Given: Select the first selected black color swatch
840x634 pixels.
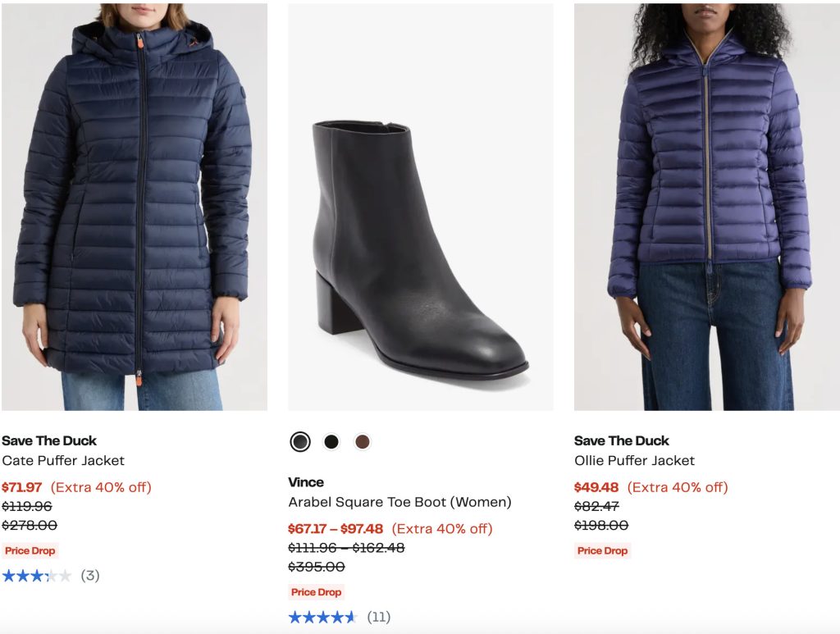Looking at the screenshot, I should point(300,442).
